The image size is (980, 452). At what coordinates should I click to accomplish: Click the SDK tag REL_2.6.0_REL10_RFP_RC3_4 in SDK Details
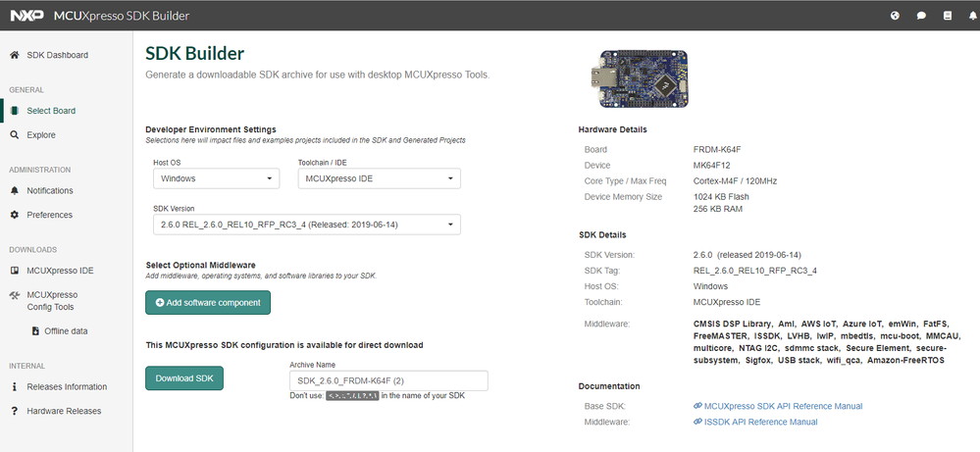pyautogui.click(x=755, y=271)
